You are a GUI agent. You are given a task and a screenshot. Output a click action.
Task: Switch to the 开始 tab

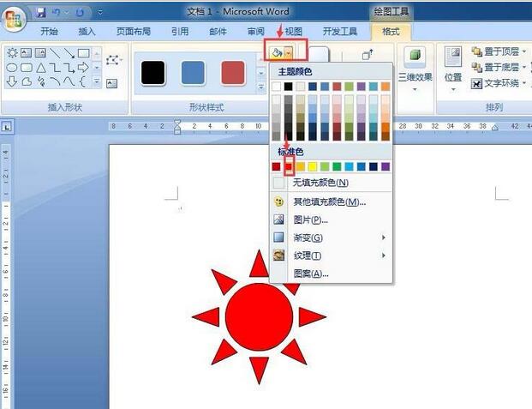tap(49, 32)
